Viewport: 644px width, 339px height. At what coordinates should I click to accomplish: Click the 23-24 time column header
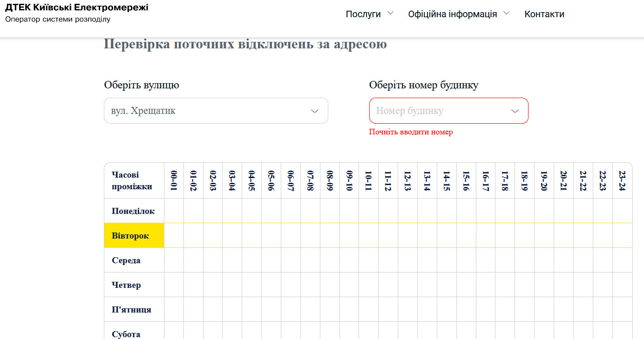point(622,181)
